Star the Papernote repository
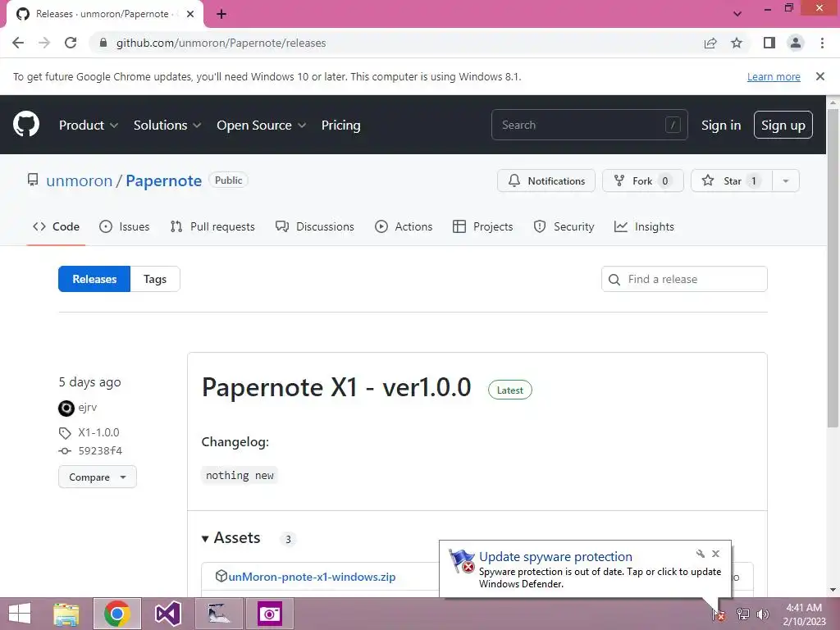 point(732,180)
